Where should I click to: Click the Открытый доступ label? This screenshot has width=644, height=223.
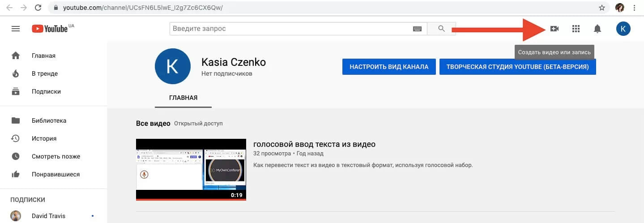pyautogui.click(x=198, y=123)
